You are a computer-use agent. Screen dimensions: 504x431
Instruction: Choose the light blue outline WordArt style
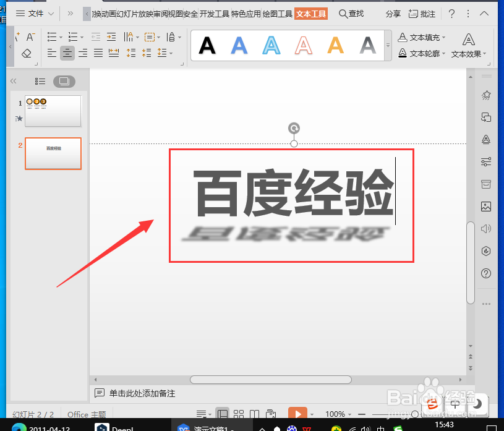pyautogui.click(x=271, y=45)
